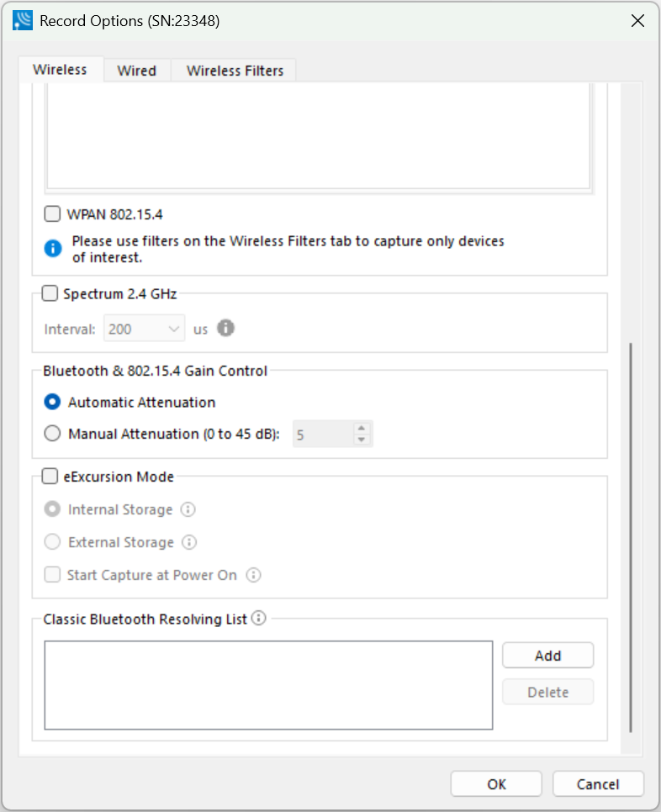Click the info icon next to Classic Bluetooth Resolving List
This screenshot has width=661, height=812.
(258, 618)
